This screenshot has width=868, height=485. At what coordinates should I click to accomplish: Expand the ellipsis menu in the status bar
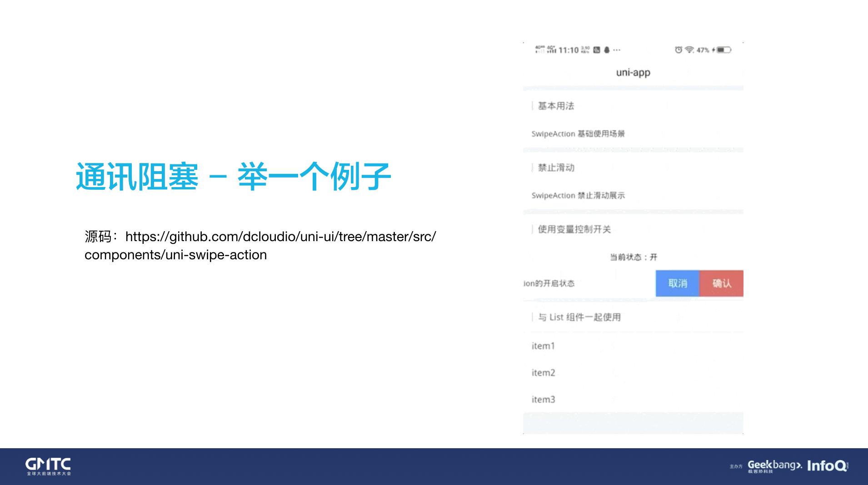pyautogui.click(x=617, y=50)
